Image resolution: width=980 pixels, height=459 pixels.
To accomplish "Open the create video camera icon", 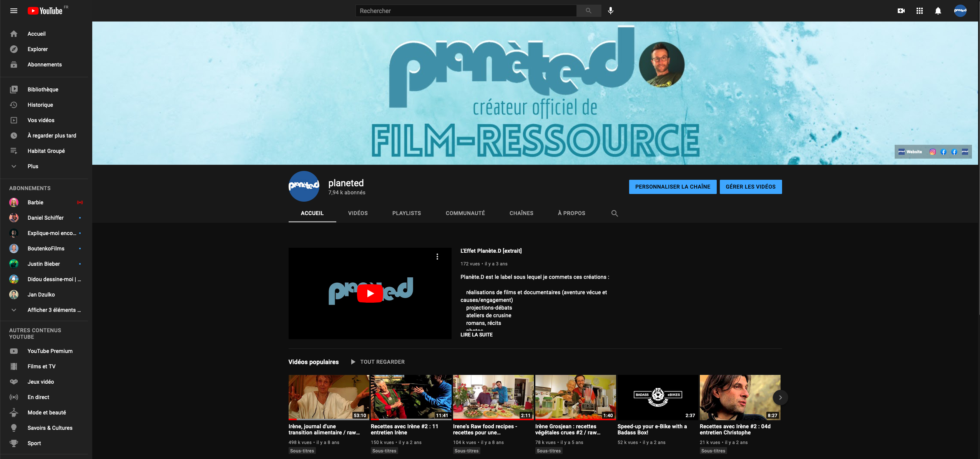I will point(901,11).
